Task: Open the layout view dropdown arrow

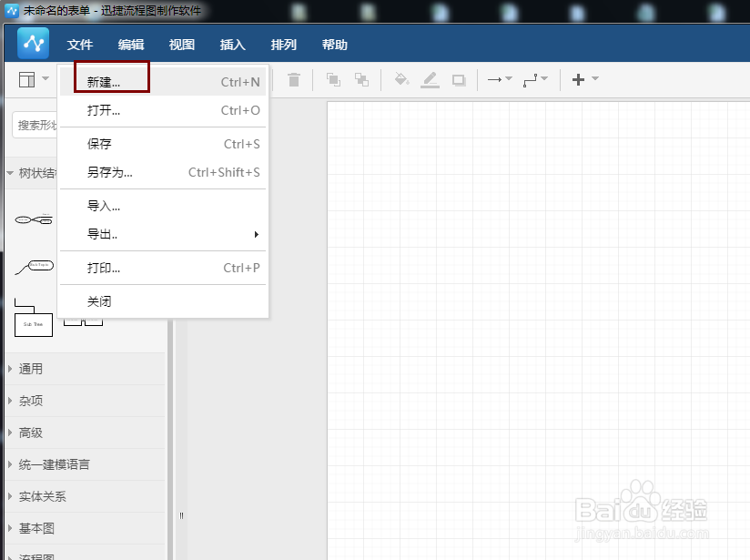Action: 46,78
